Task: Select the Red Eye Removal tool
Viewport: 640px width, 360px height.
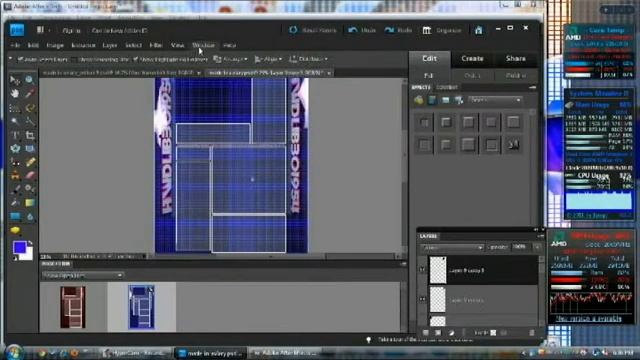Action: tap(15, 162)
